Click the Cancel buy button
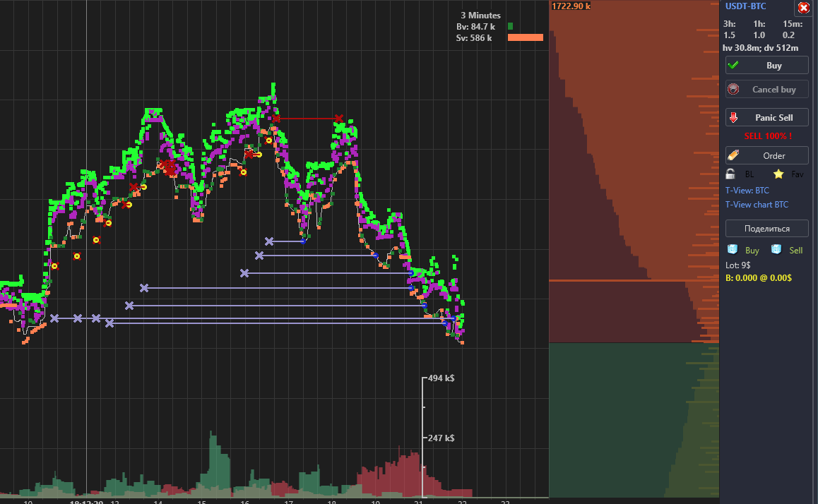The image size is (818, 504). [x=767, y=90]
